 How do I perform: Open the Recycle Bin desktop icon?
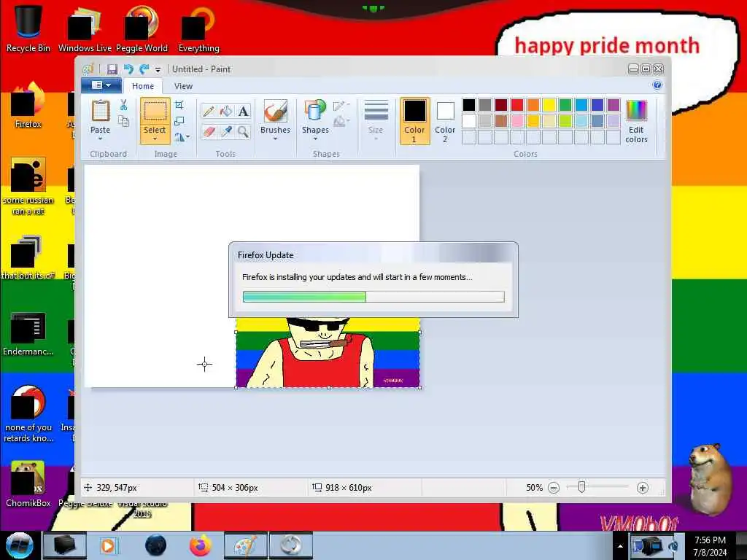(28, 28)
